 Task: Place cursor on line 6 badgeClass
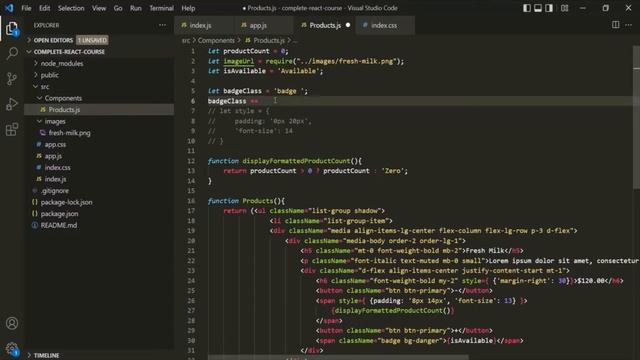[227, 101]
